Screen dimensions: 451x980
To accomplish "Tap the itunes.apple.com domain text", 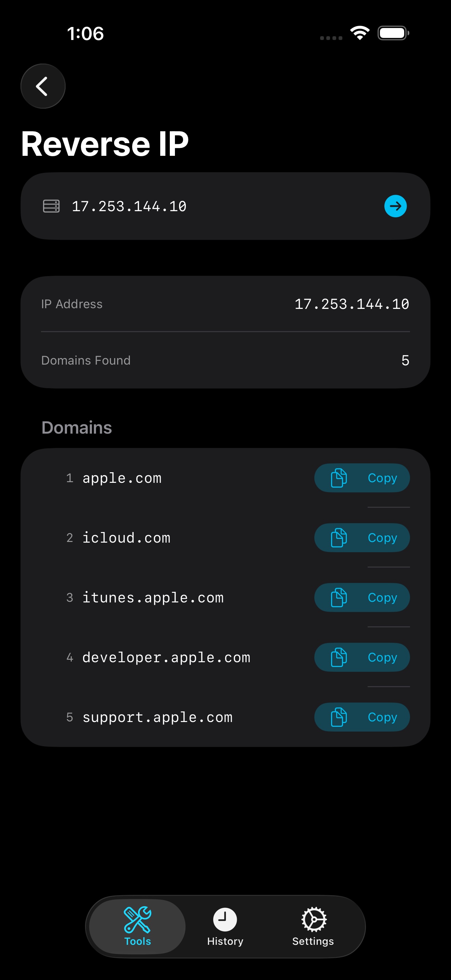I will coord(153,598).
